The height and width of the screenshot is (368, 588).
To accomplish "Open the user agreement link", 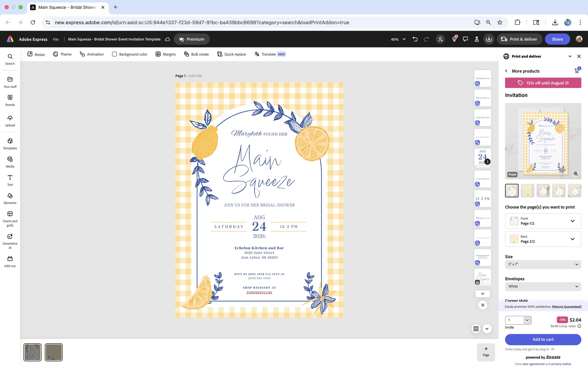I will 533,364.
